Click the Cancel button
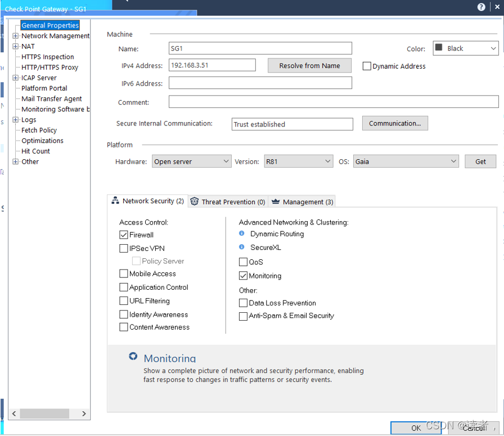This screenshot has height=436, width=504. point(473,428)
